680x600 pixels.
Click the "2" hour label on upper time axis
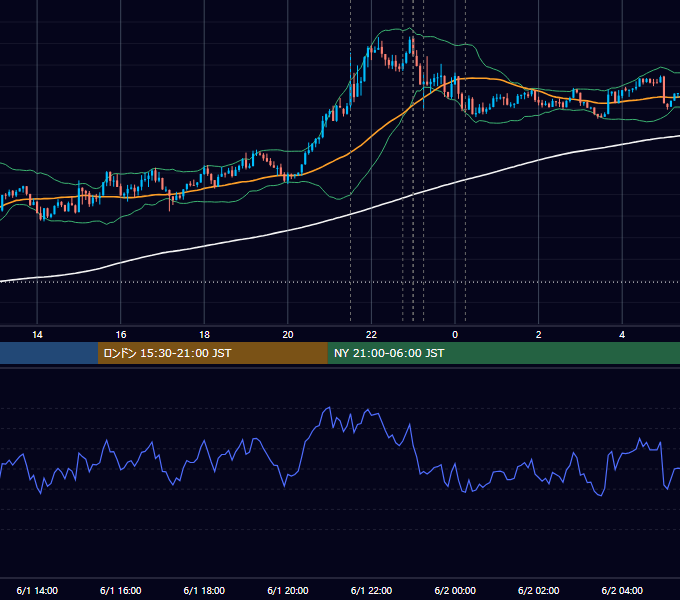[x=539, y=335]
